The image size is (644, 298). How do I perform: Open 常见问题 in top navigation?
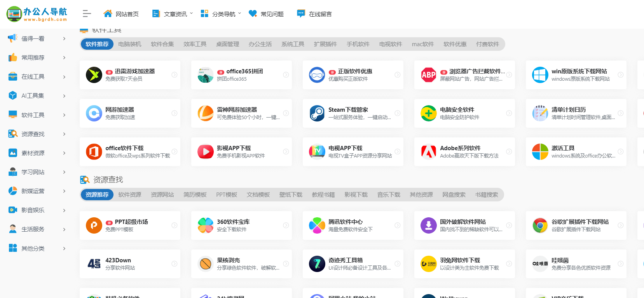(266, 14)
